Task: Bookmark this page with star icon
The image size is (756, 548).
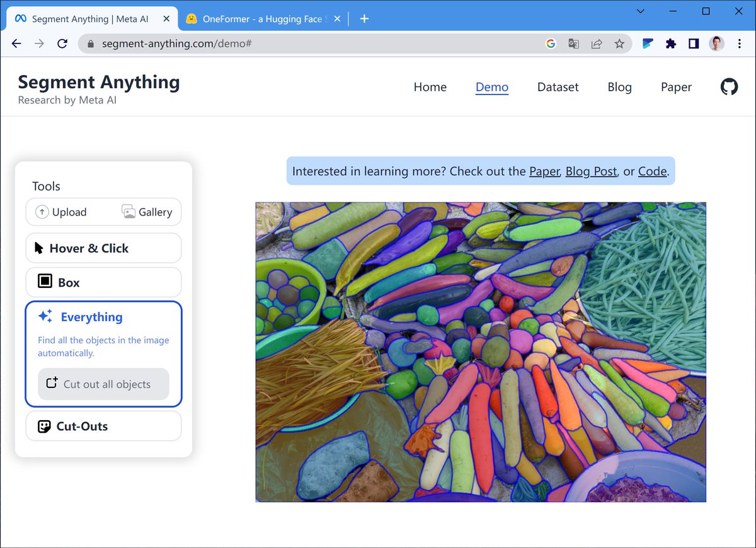Action: pyautogui.click(x=619, y=43)
